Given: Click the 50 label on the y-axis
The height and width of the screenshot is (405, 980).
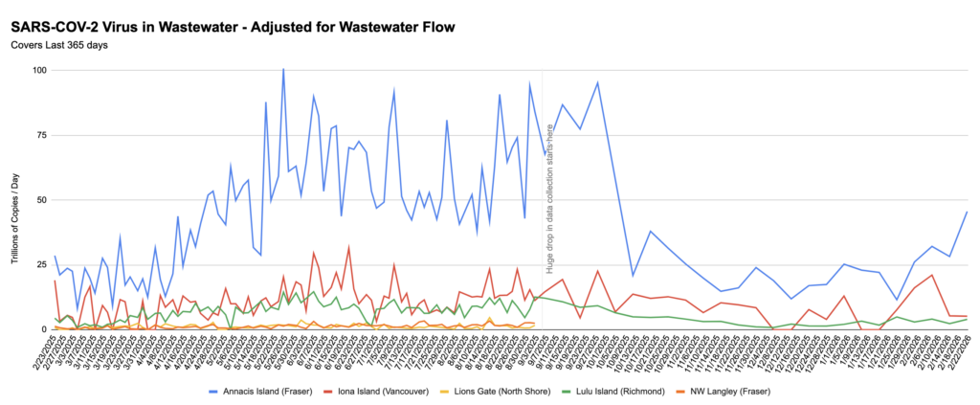Looking at the screenshot, I should (x=43, y=200).
